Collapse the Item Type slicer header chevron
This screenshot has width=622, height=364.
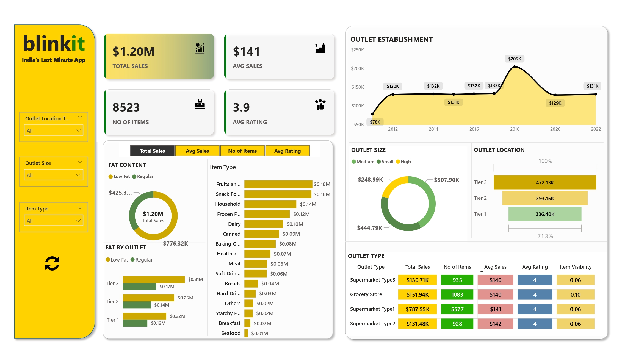[x=80, y=208]
